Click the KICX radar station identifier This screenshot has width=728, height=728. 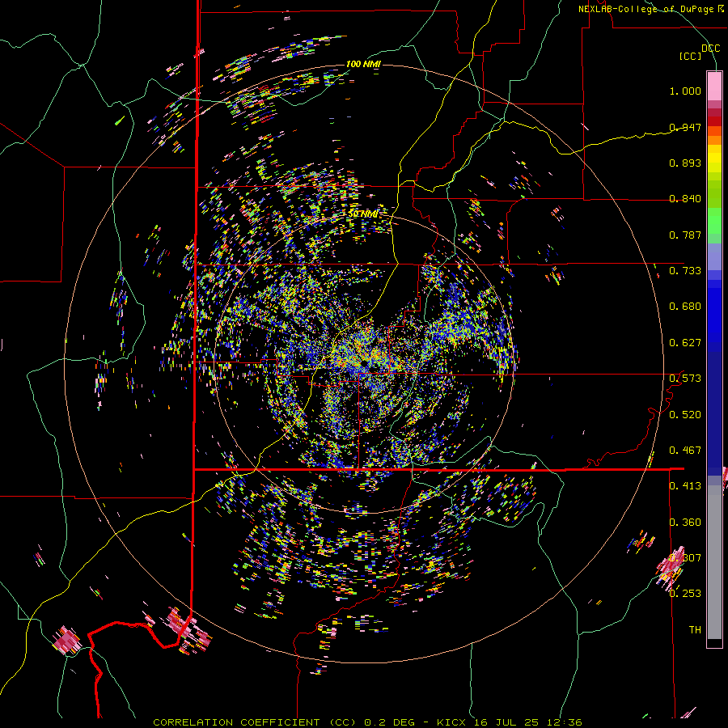point(452,722)
